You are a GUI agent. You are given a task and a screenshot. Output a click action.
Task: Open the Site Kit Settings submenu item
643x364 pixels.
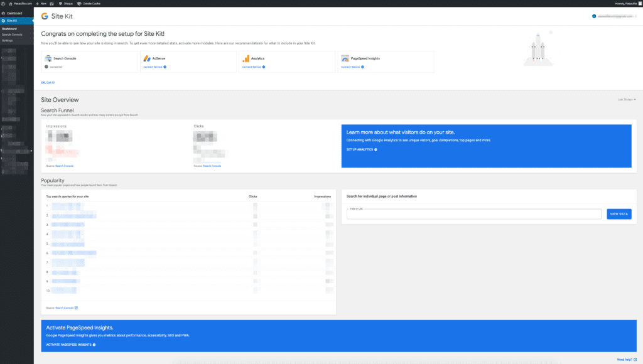pos(7,40)
